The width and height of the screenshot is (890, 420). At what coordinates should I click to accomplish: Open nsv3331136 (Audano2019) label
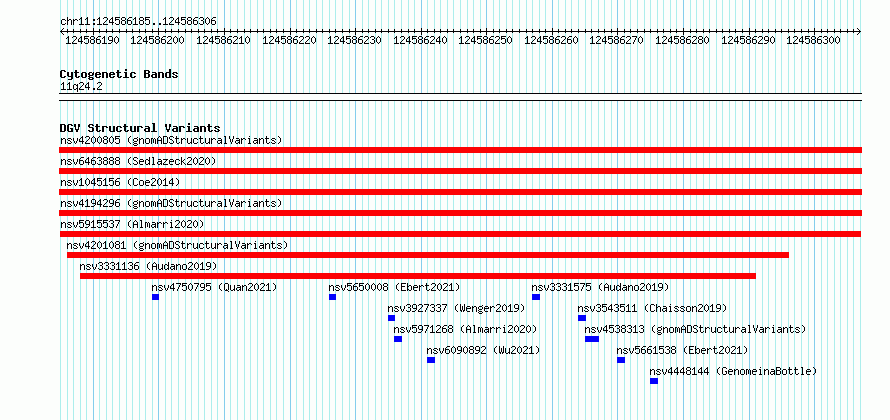pos(148,266)
